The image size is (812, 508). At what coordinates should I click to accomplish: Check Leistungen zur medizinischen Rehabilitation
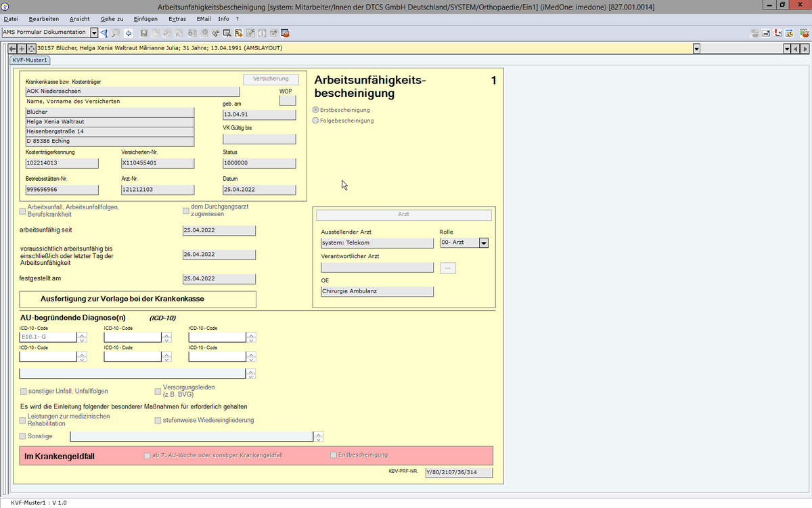tap(23, 421)
